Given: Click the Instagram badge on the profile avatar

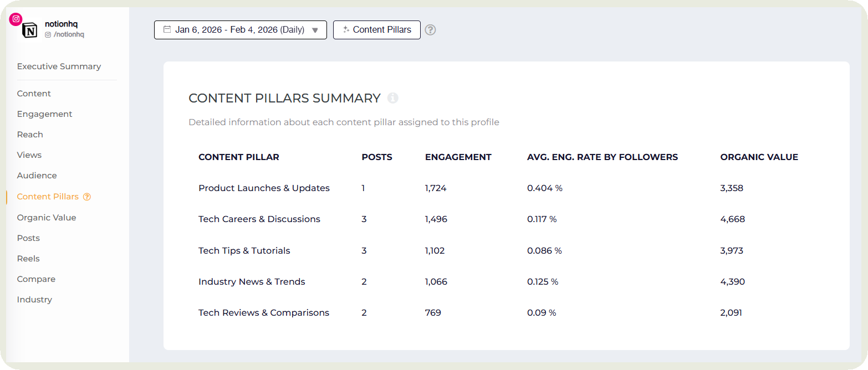Looking at the screenshot, I should click(x=16, y=19).
